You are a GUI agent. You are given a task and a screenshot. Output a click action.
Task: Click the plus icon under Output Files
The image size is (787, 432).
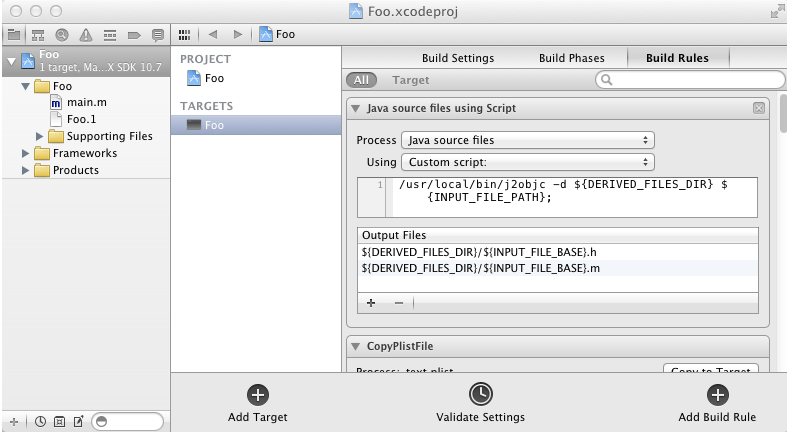371,303
